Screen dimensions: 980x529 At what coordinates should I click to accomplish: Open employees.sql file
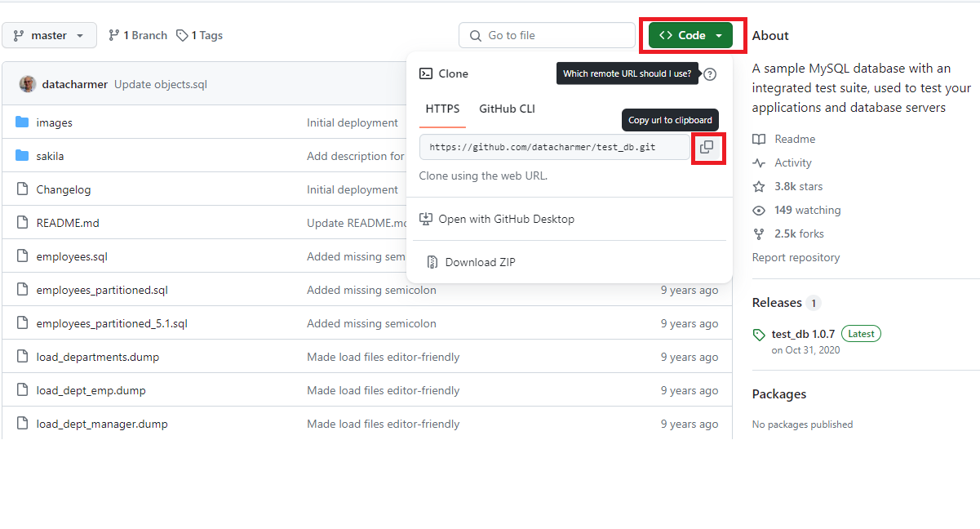pyautogui.click(x=72, y=256)
